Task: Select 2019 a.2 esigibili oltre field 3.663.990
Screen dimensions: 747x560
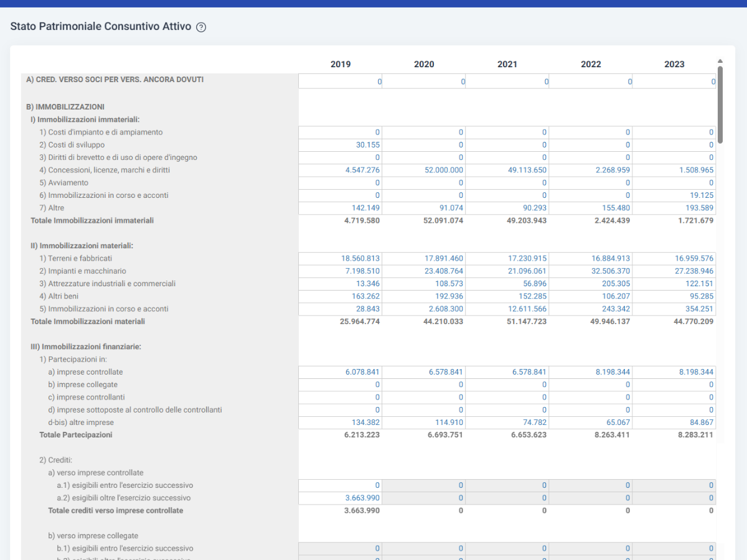Action: [341, 498]
